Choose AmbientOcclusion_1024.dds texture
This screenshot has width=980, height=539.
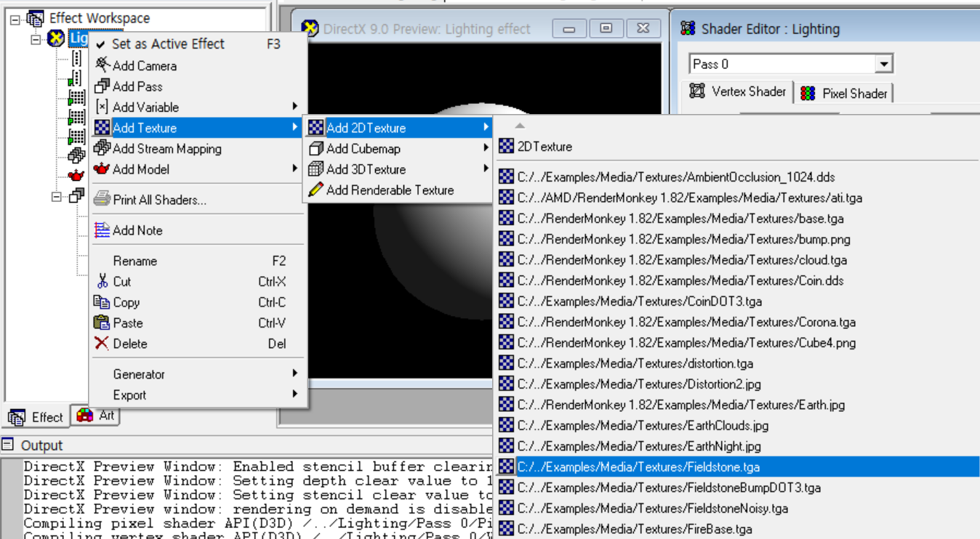(737, 177)
